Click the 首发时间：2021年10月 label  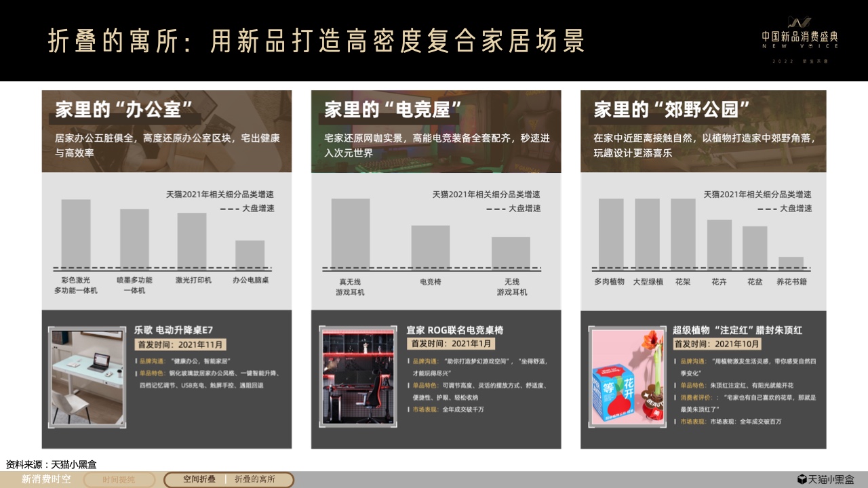click(x=718, y=345)
